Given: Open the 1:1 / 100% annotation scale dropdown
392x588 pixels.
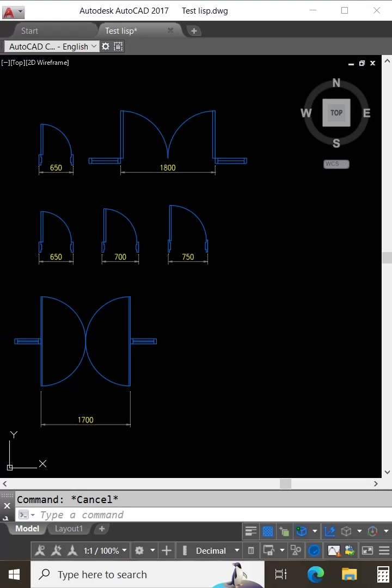Looking at the screenshot, I should tap(105, 551).
